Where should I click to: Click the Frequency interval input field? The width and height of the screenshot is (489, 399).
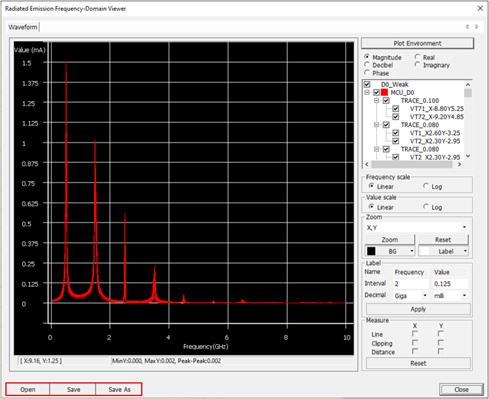[411, 284]
